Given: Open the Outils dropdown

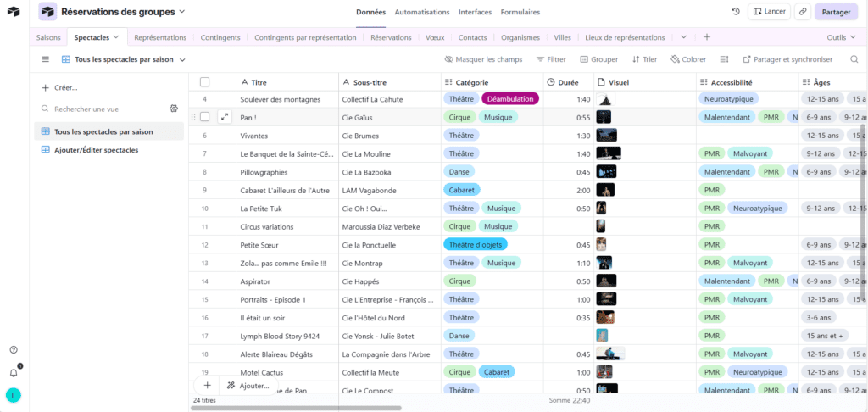Looking at the screenshot, I should click(842, 37).
